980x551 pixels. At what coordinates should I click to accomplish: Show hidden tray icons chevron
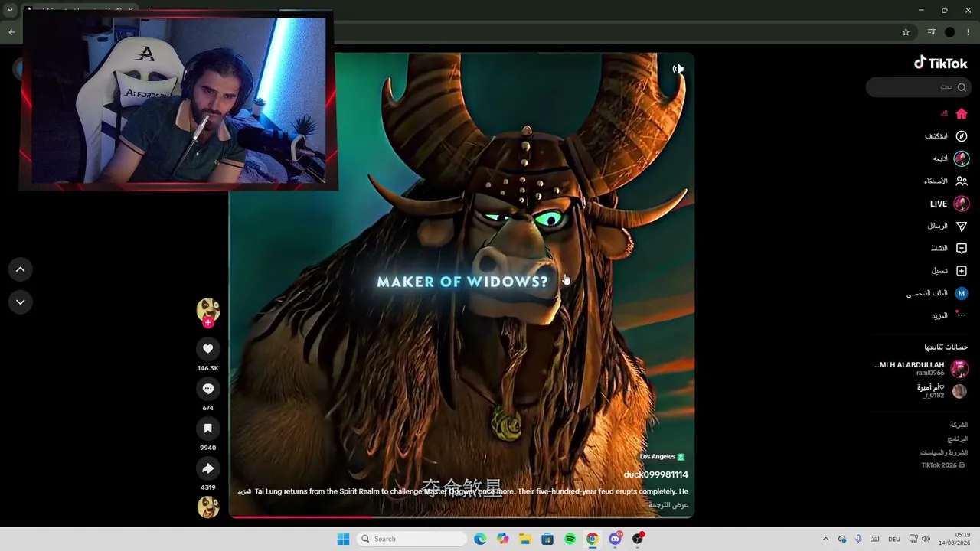[x=825, y=539]
